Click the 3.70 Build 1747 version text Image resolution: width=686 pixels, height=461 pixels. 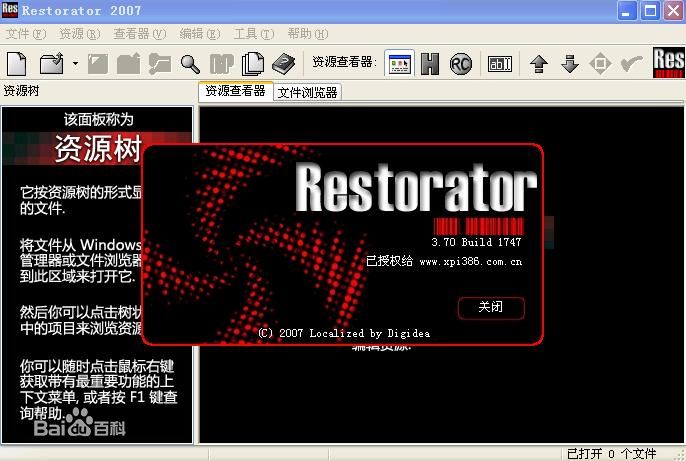coord(476,242)
